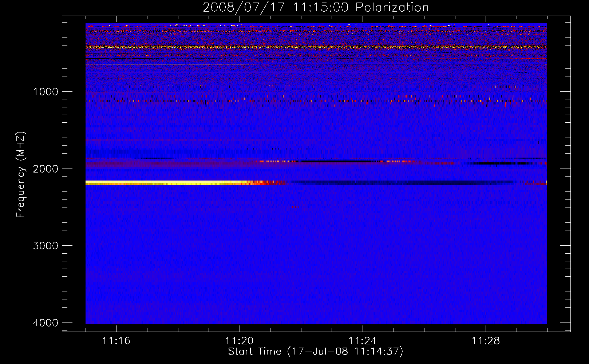Click the 11:20 time tick label
This screenshot has height=364, width=589.
tap(240, 341)
